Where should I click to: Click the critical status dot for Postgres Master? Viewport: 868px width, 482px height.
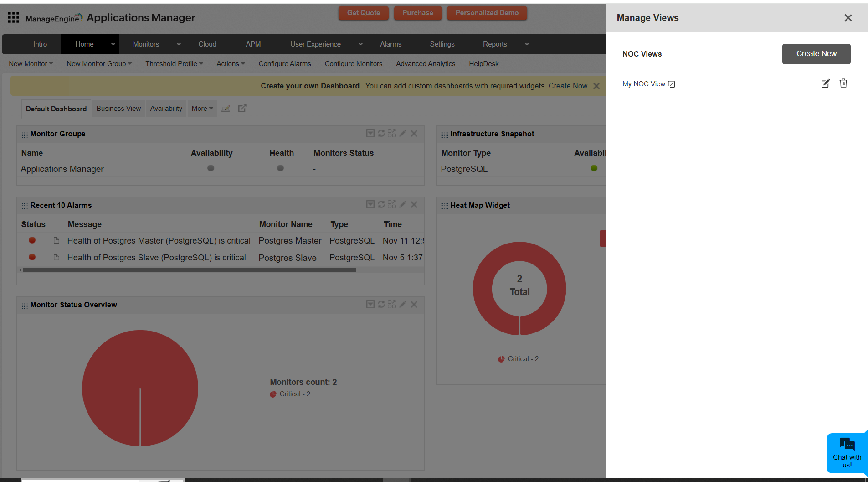(32, 240)
